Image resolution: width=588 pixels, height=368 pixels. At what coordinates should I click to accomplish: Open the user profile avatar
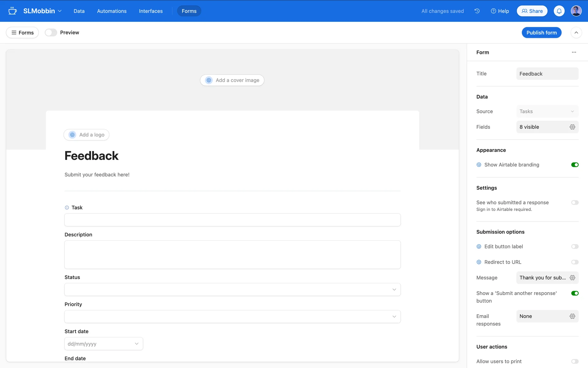coord(576,11)
